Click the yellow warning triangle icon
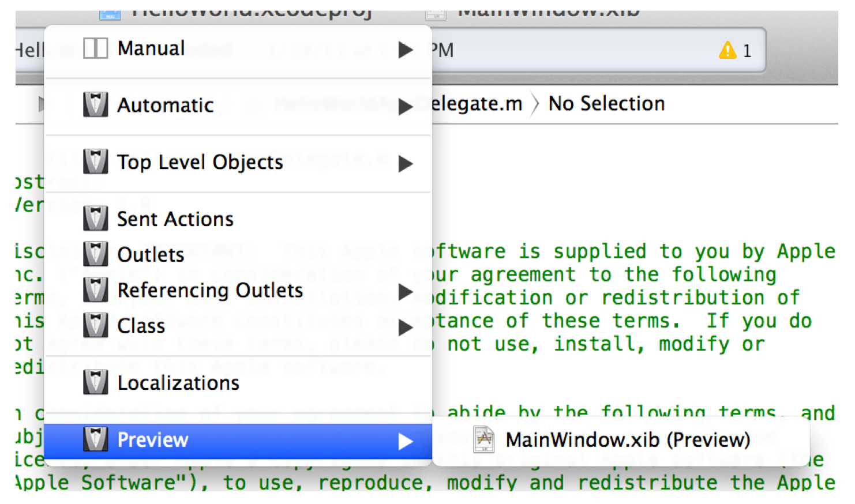The height and width of the screenshot is (504, 855). [x=727, y=51]
